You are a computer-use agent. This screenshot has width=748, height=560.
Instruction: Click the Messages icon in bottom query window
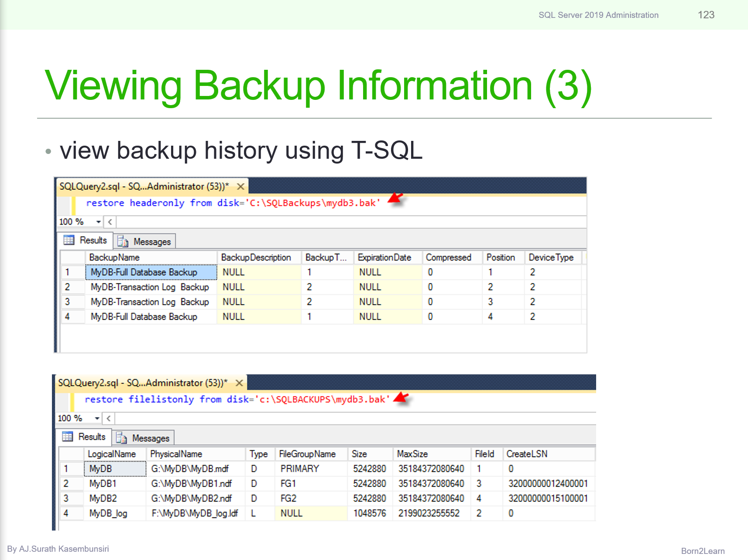(x=120, y=438)
